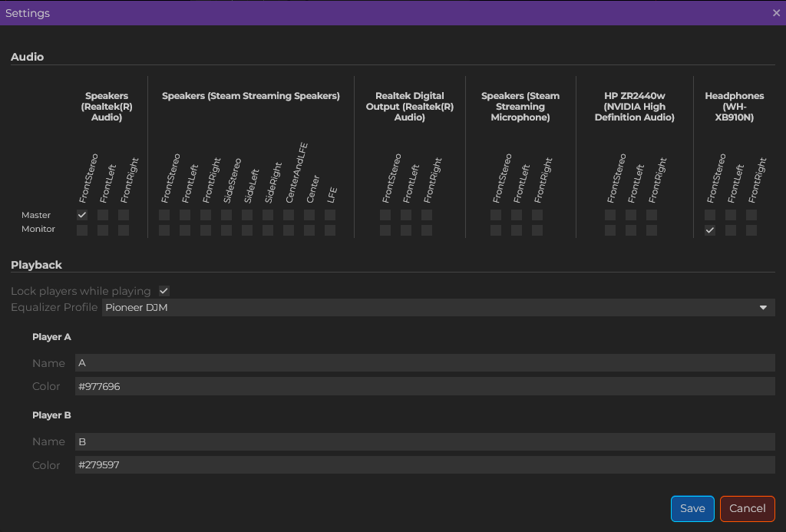Check Monitor FrontLeft for Realtek Speakers
The image size is (786, 532).
(103, 230)
